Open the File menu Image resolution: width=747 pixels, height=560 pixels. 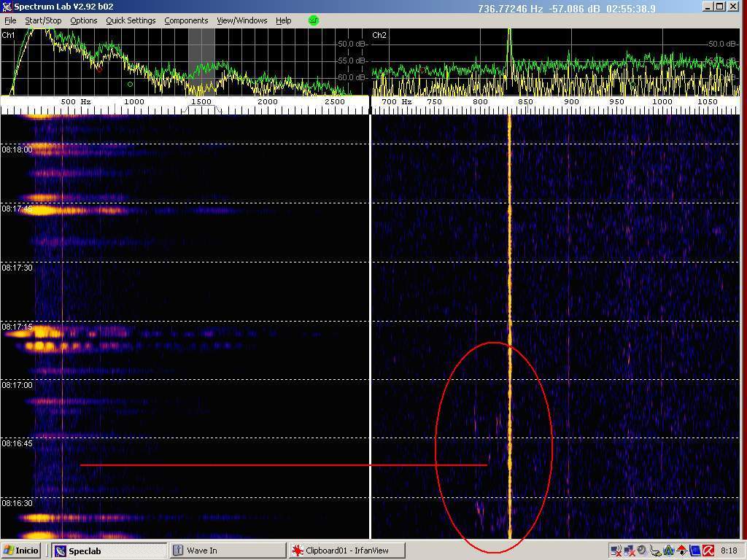tap(10, 20)
